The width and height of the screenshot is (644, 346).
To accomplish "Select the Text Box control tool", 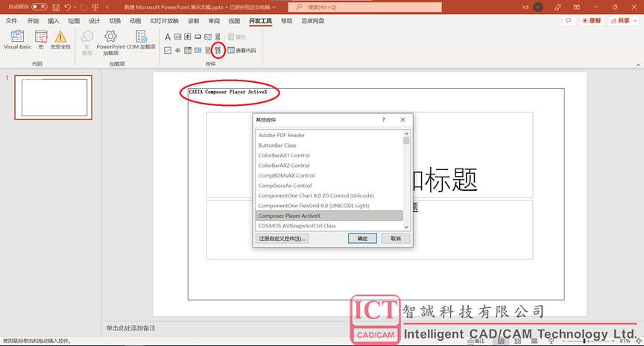I will [x=177, y=37].
